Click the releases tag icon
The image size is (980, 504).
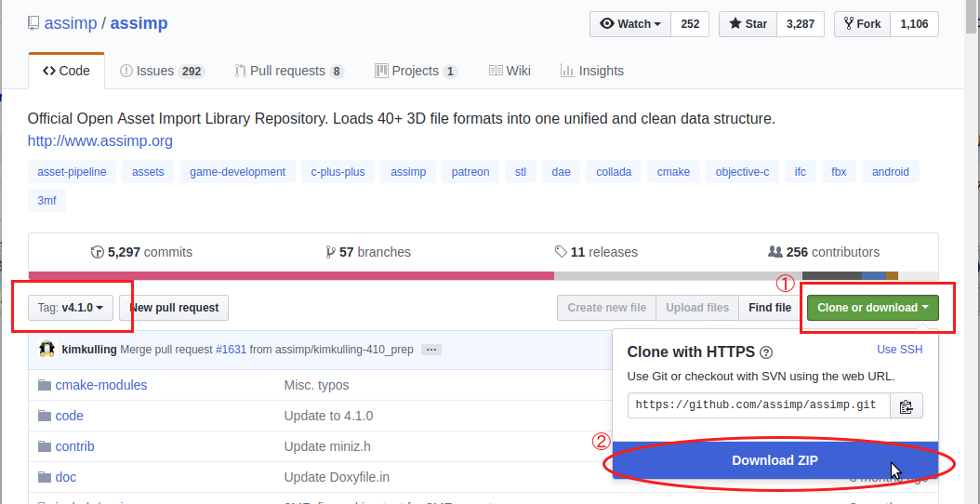[561, 252]
